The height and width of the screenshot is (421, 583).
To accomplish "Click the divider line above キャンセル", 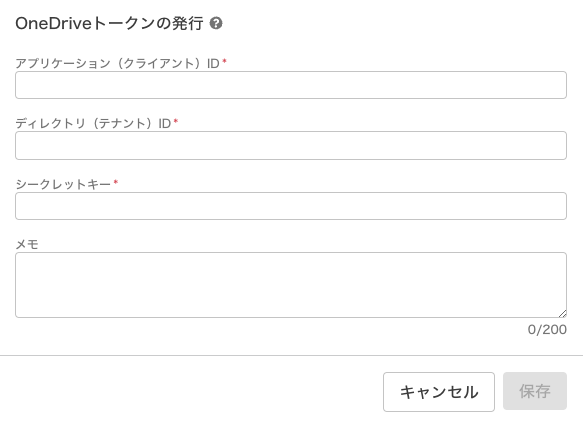I will 292,356.
